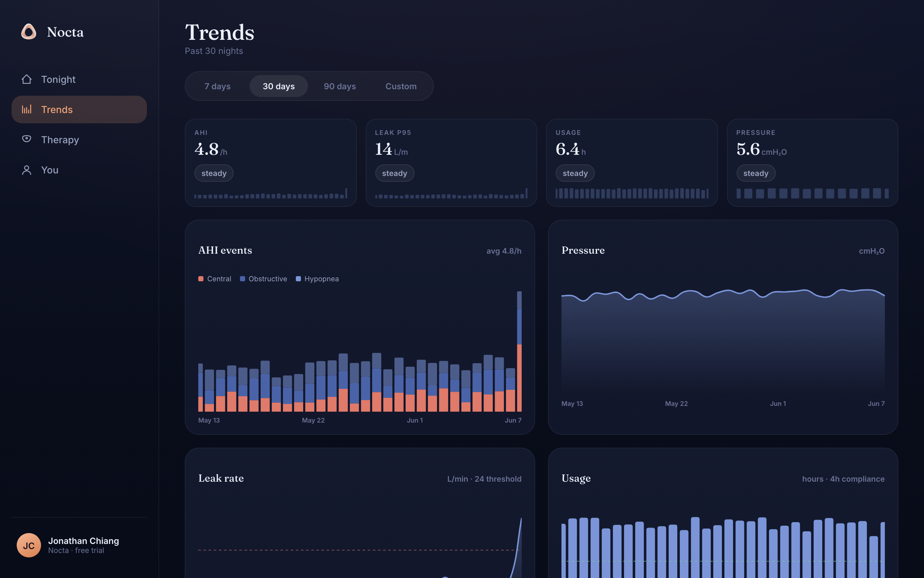Image resolution: width=924 pixels, height=578 pixels.
Task: Click the L/min · 24 threshold label
Action: point(484,478)
